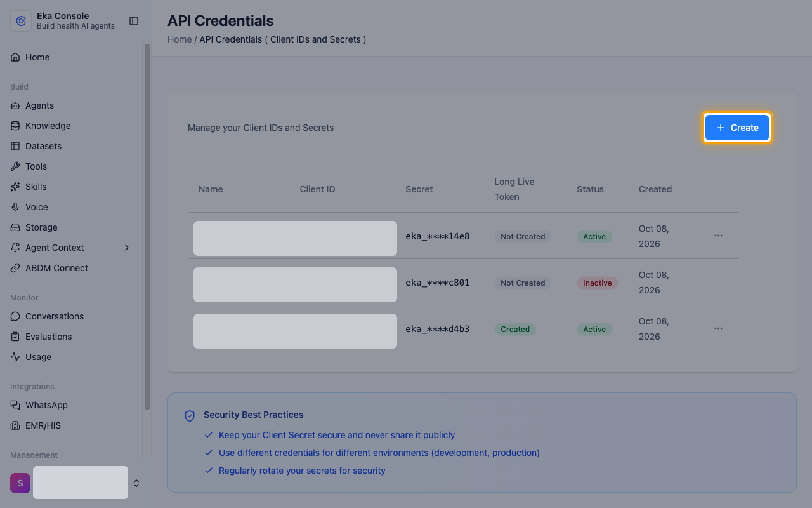
Task: Click the secret value eka_****14e8
Action: [x=438, y=236]
